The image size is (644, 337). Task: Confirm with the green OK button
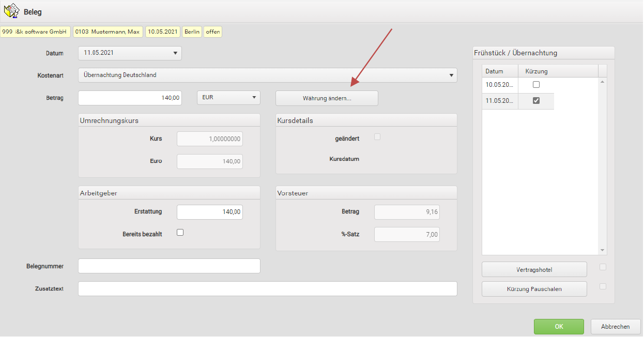[559, 327]
